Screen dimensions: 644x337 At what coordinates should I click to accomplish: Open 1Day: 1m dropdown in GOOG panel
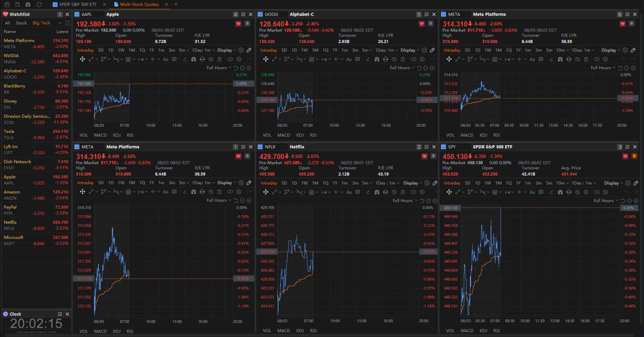tap(387, 50)
